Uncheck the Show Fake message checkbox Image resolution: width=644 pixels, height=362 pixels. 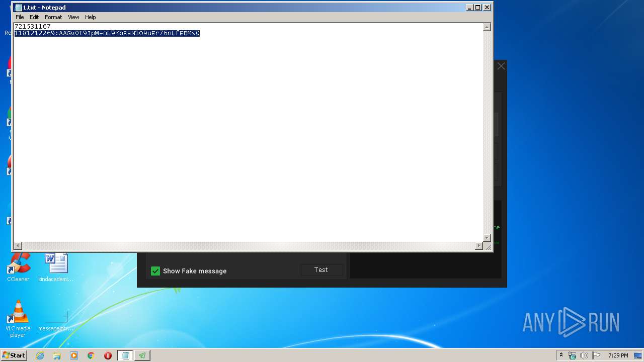coord(155,271)
